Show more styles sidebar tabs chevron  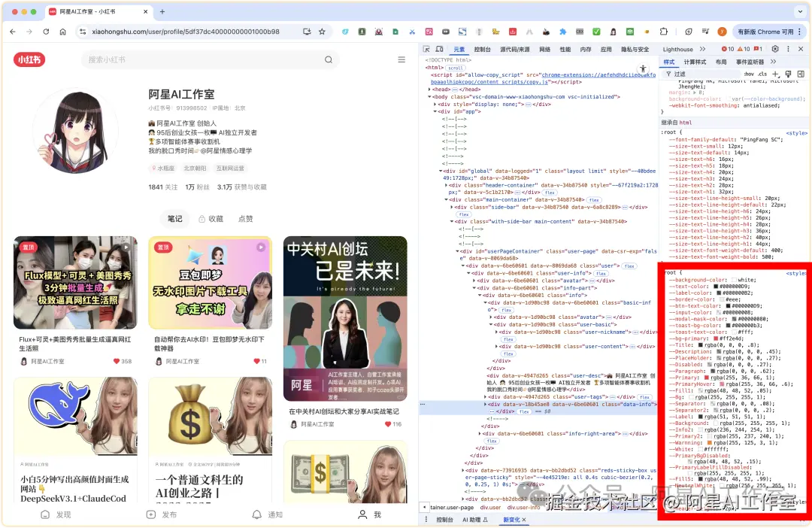point(773,62)
